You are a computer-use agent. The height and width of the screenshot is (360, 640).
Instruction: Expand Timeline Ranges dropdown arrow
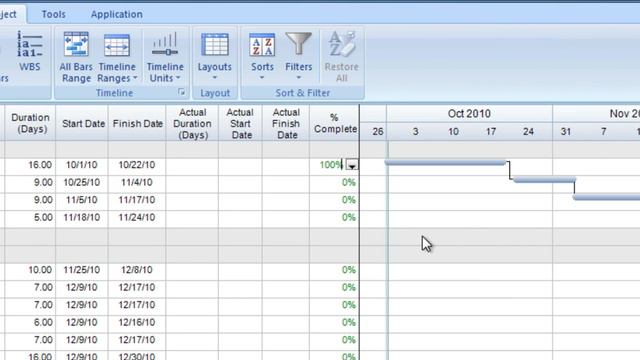135,78
